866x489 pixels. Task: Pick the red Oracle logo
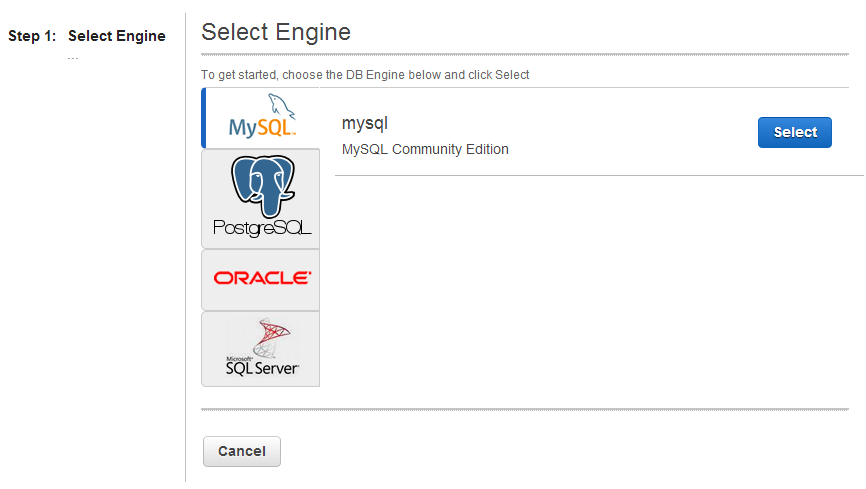[262, 278]
